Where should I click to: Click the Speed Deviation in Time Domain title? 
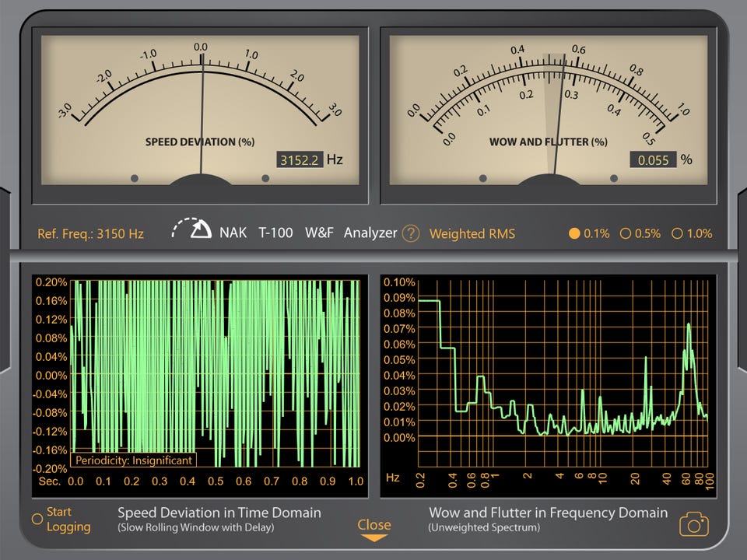pos(219,513)
